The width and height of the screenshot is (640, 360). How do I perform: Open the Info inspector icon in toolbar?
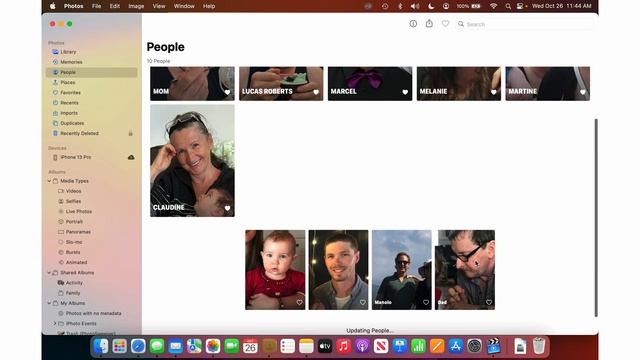[413, 24]
